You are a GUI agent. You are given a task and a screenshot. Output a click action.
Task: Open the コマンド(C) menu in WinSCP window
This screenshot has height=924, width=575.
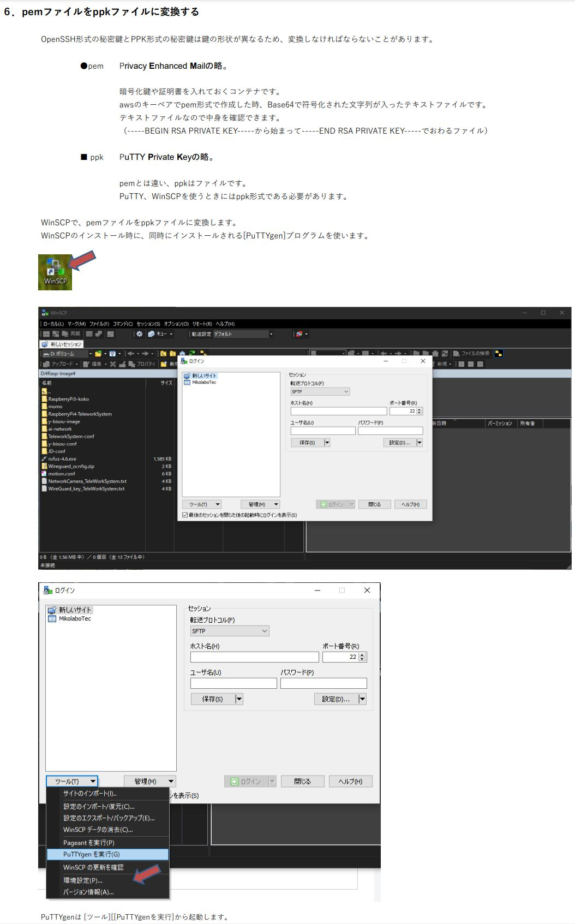coord(123,324)
